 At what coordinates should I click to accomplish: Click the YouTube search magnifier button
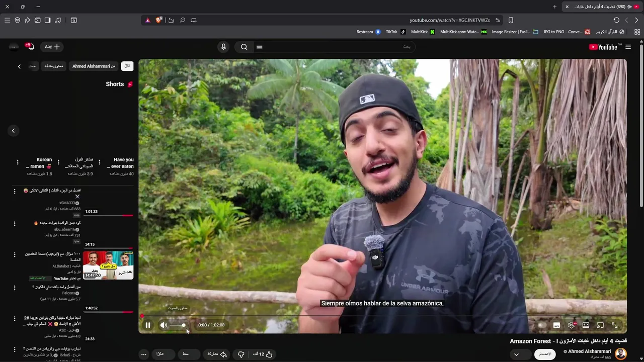coord(244,47)
